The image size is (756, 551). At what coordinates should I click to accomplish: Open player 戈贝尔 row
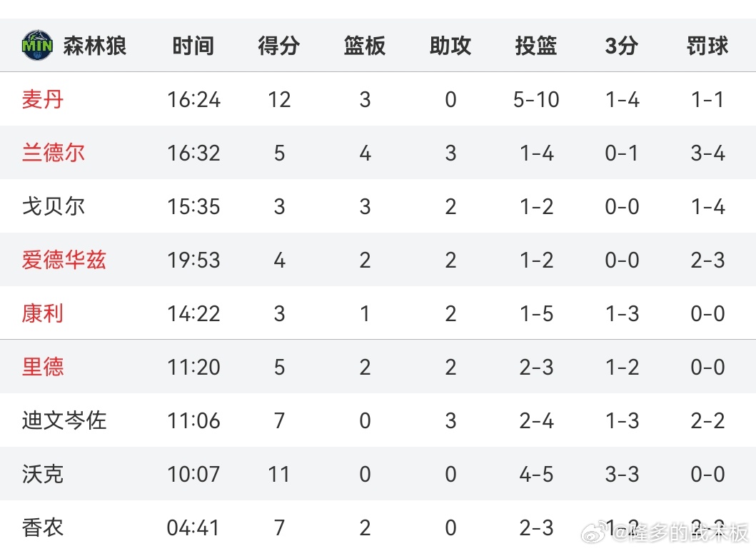click(x=378, y=206)
